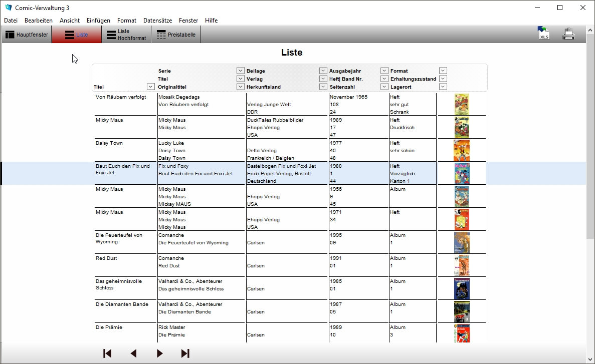Jump to last record arrow

click(x=185, y=353)
